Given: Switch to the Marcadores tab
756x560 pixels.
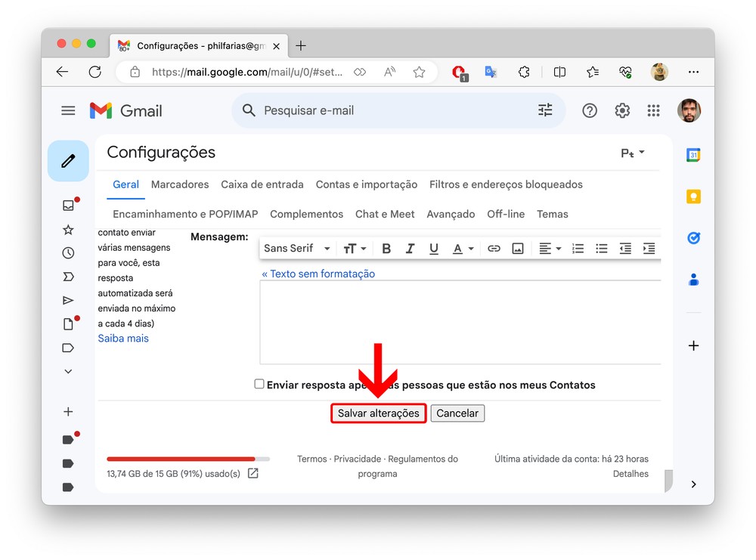Looking at the screenshot, I should (x=180, y=184).
